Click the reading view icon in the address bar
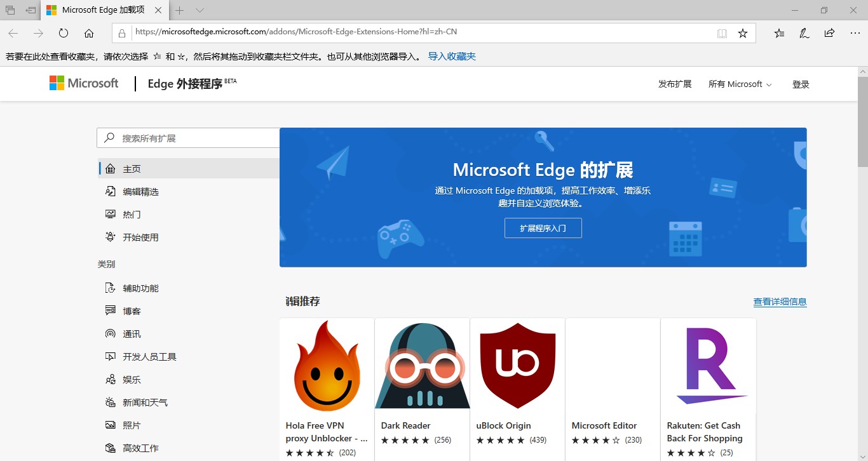Image resolution: width=868 pixels, height=461 pixels. pos(722,32)
